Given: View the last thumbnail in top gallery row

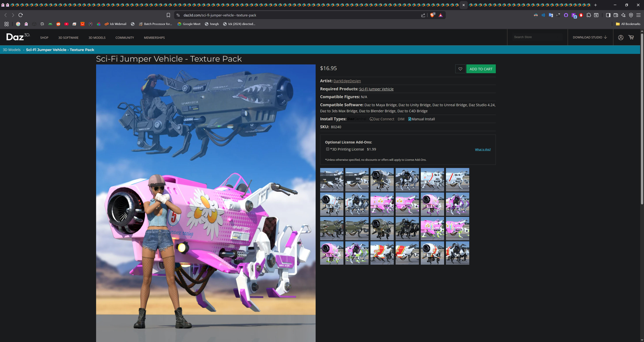Looking at the screenshot, I should 458,180.
